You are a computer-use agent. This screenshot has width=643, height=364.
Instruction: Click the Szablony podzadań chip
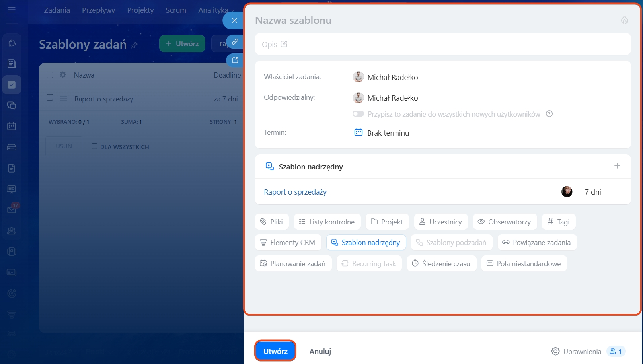pyautogui.click(x=452, y=242)
